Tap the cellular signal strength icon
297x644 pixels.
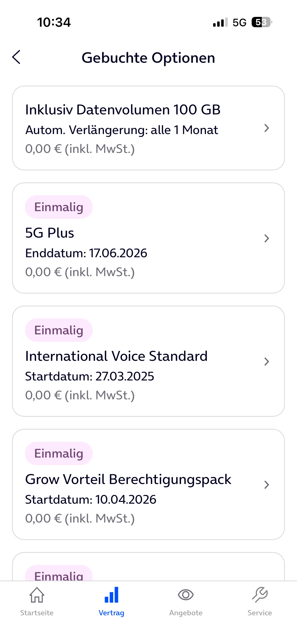pos(220,22)
